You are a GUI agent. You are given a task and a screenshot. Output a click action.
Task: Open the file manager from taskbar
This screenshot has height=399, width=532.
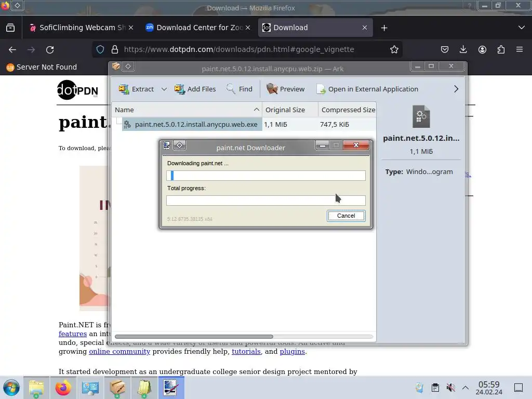coord(36,388)
